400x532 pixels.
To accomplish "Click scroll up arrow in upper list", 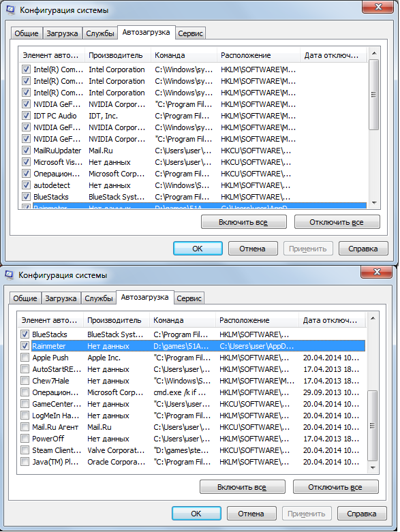I will (374, 53).
